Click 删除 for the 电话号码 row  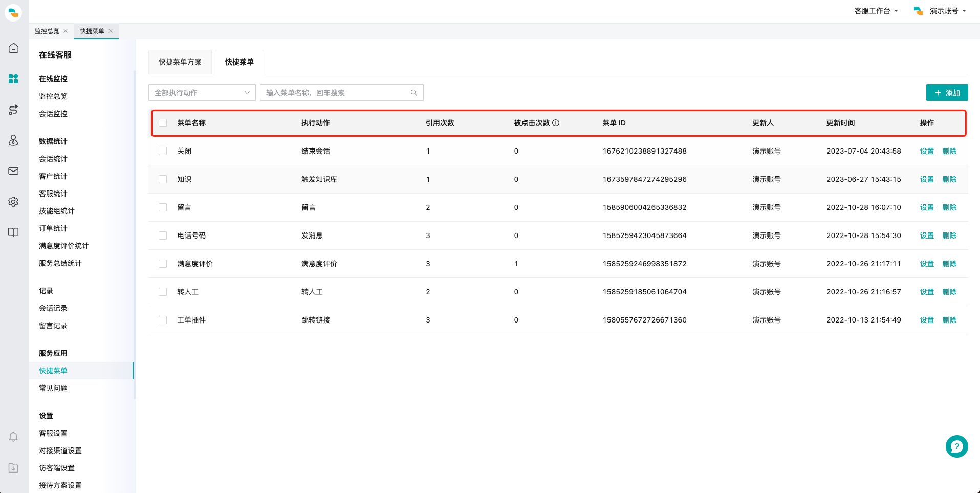(949, 235)
